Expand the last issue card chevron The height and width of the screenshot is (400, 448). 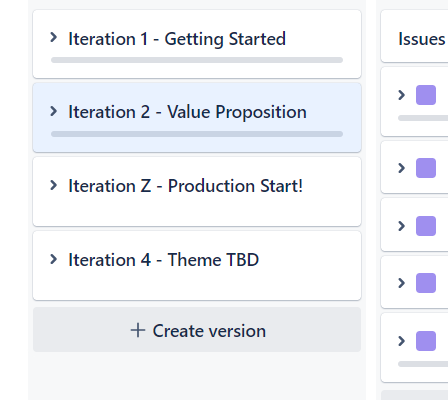point(402,341)
